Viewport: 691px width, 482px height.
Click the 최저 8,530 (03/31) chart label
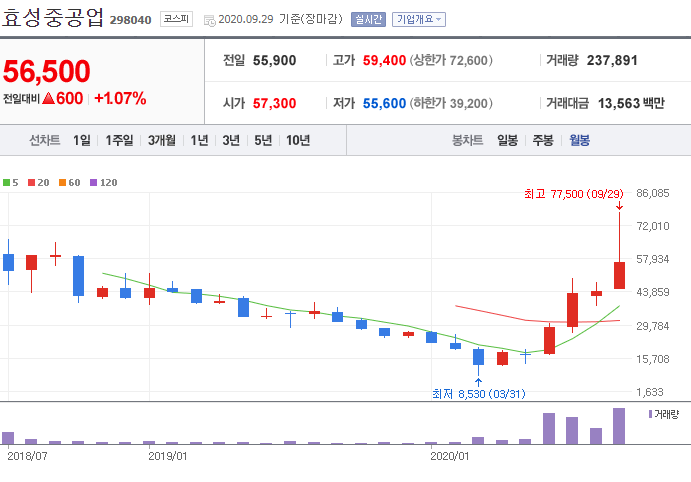[x=479, y=393]
